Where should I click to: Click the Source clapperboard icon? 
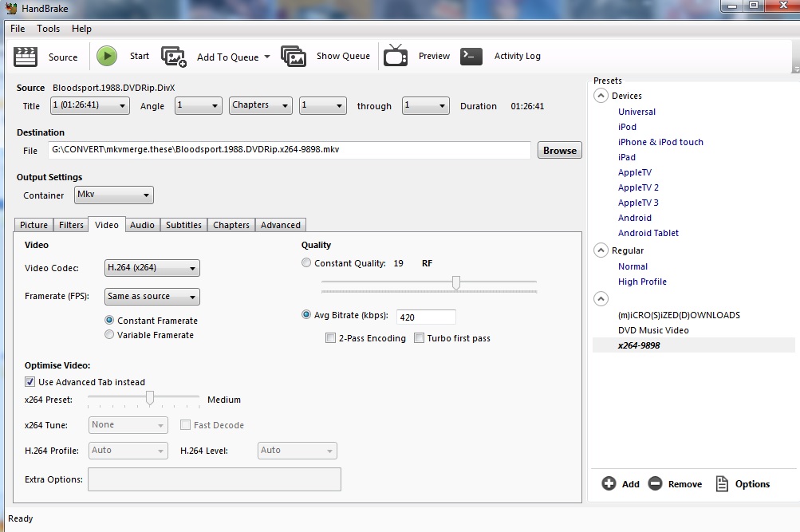click(26, 57)
